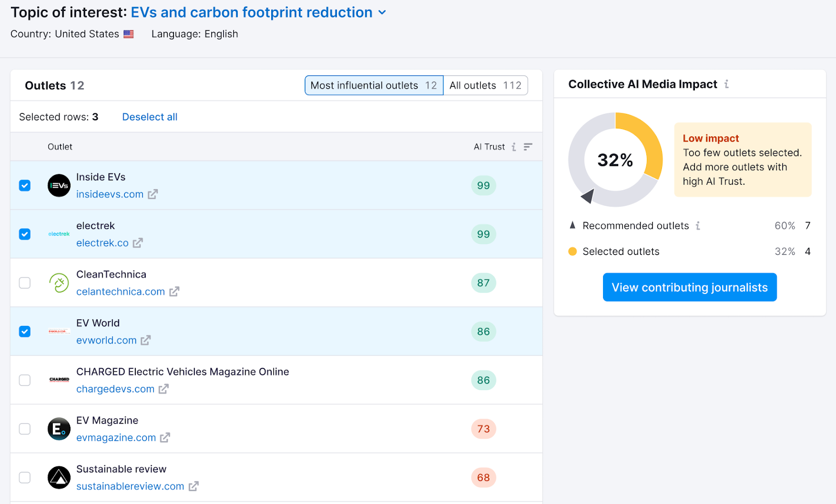Expand the topic of interest dropdown chevron

pos(382,13)
